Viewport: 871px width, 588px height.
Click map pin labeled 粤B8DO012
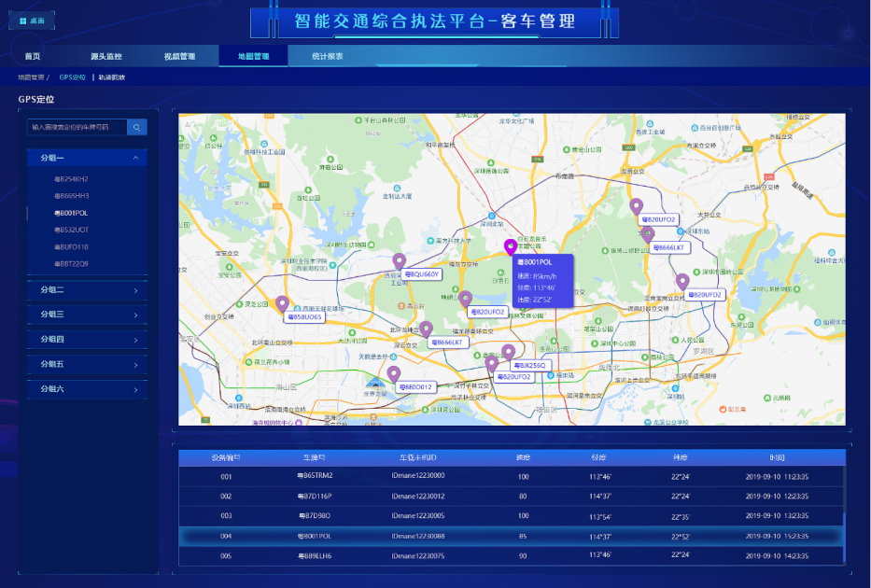(x=394, y=374)
